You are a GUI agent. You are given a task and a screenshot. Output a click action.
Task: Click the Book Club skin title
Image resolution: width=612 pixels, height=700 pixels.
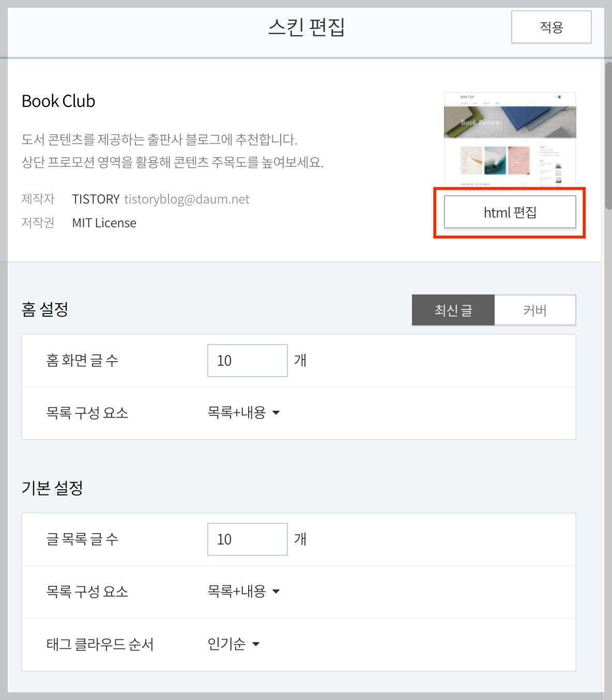pos(58,101)
